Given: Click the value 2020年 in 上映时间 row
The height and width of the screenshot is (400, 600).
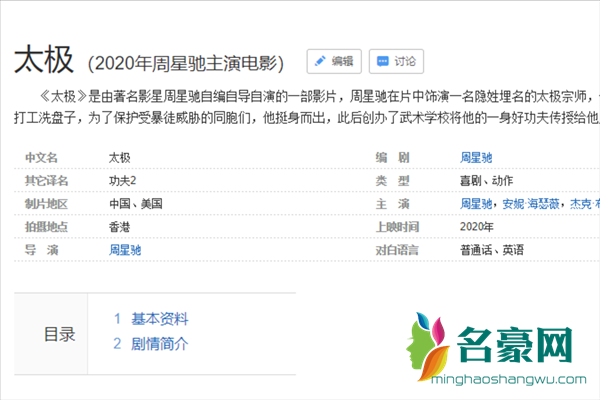Looking at the screenshot, I should click(x=476, y=227).
